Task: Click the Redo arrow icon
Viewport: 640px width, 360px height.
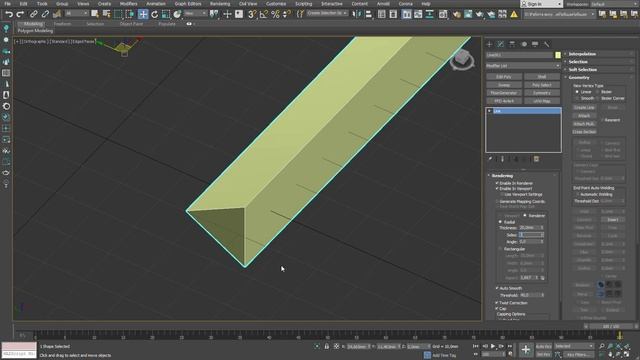Action: [20, 14]
